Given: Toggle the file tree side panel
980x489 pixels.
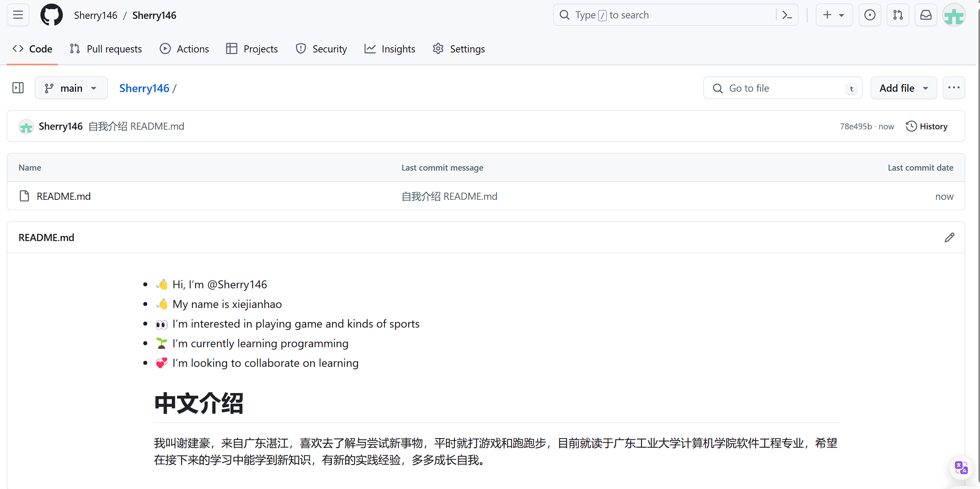Looking at the screenshot, I should click(x=18, y=88).
